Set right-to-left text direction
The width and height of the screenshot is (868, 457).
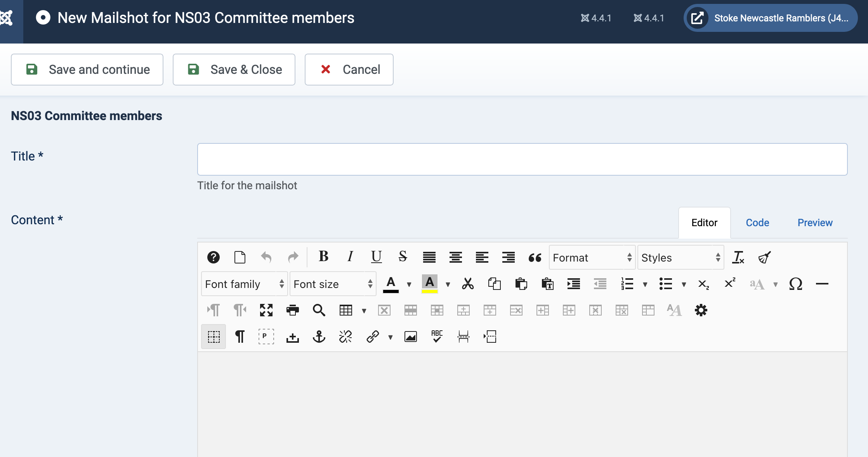[x=240, y=310]
